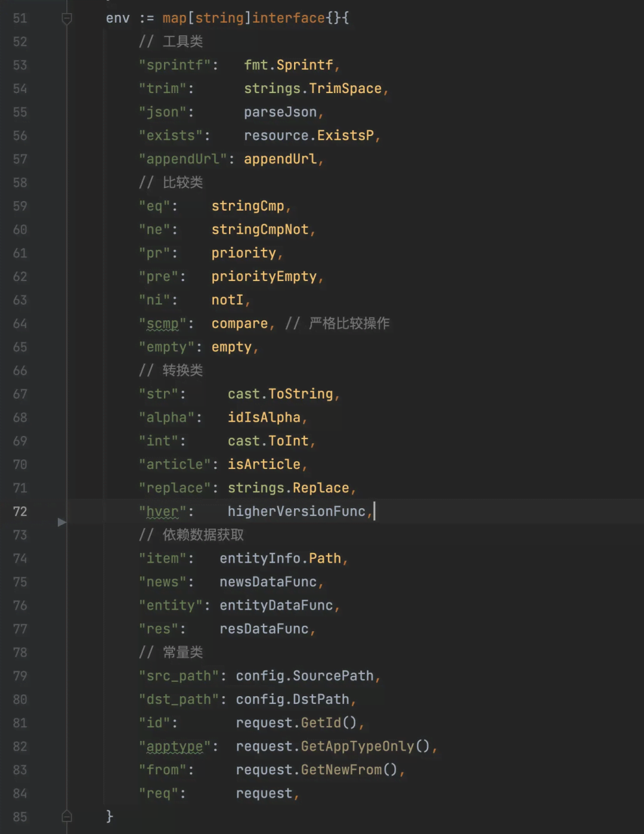Click the small gutter arrow below line 72
This screenshot has height=834, width=644.
pos(61,523)
